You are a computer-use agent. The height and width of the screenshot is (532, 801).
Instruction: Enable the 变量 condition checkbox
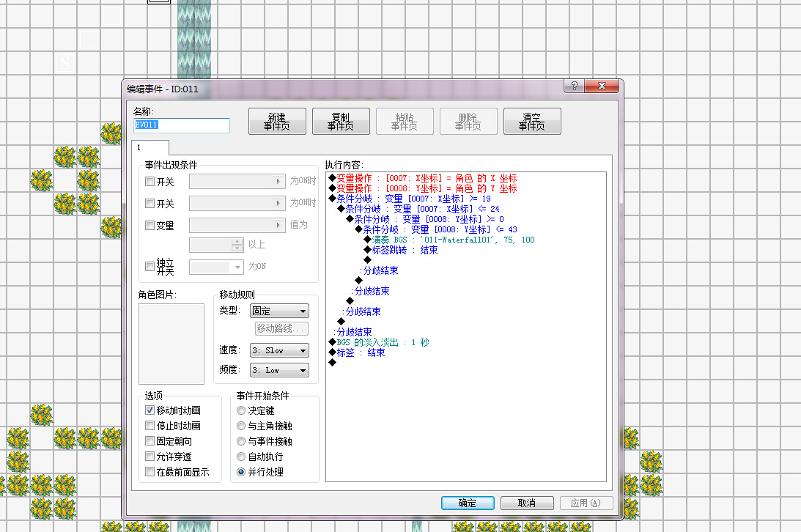tap(150, 225)
